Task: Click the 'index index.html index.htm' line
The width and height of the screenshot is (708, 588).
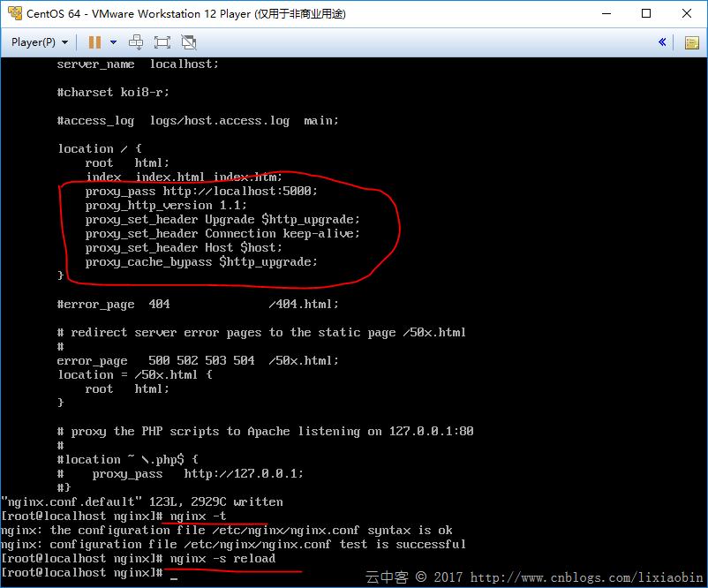Action: pos(184,177)
